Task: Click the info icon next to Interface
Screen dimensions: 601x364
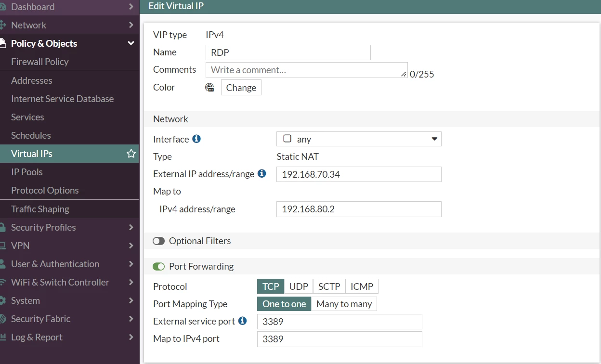Action: pyautogui.click(x=196, y=139)
